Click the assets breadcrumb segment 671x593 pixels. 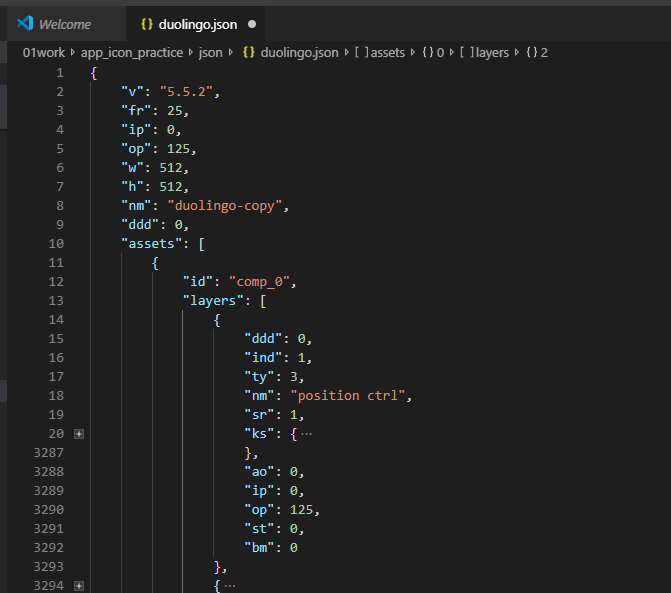tap(387, 52)
